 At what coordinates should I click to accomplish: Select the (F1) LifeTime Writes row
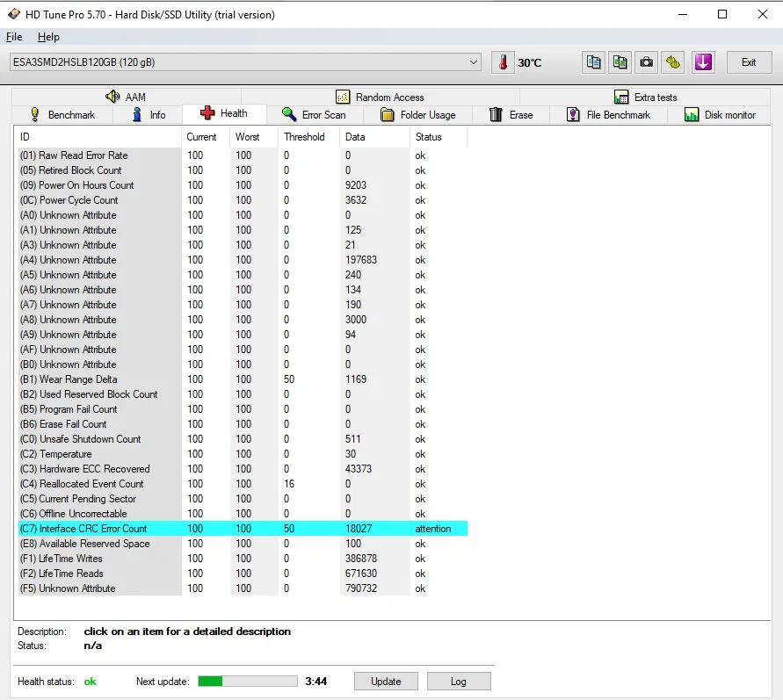[243, 559]
